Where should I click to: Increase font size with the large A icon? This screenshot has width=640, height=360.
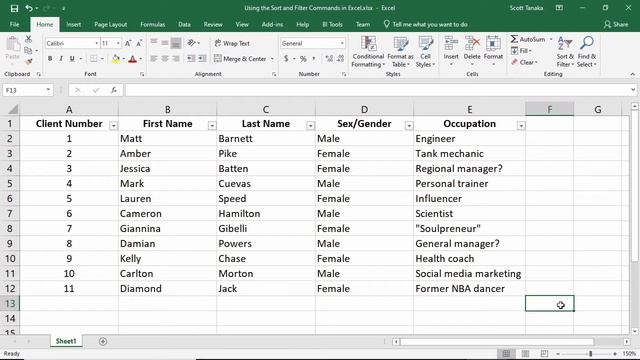[128, 43]
